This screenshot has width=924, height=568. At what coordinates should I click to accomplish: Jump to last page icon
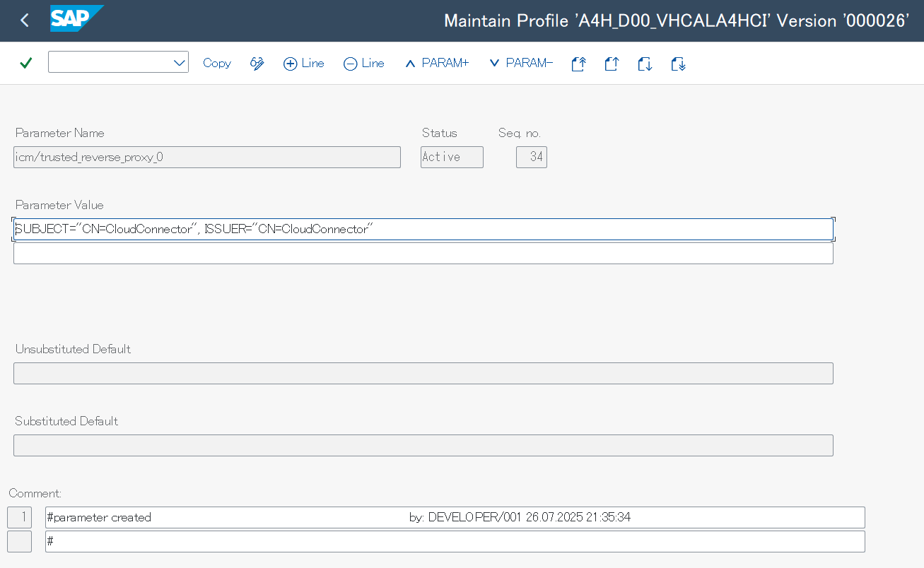(x=678, y=64)
